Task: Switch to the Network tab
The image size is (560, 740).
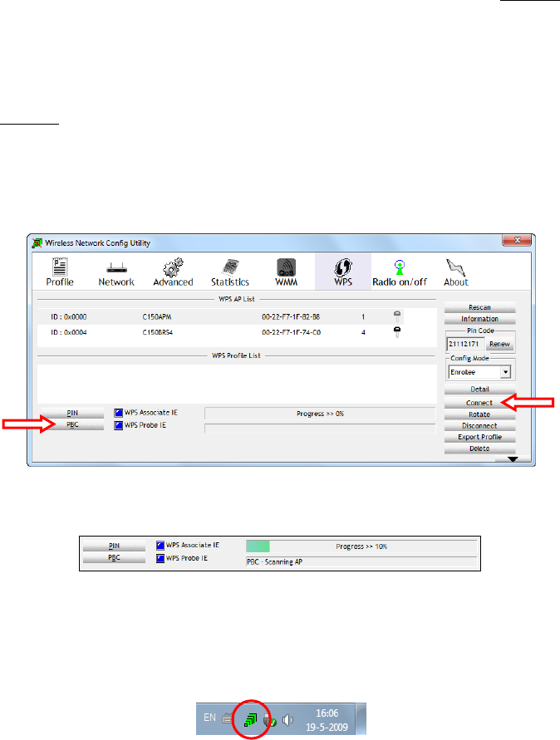Action: coord(116,272)
